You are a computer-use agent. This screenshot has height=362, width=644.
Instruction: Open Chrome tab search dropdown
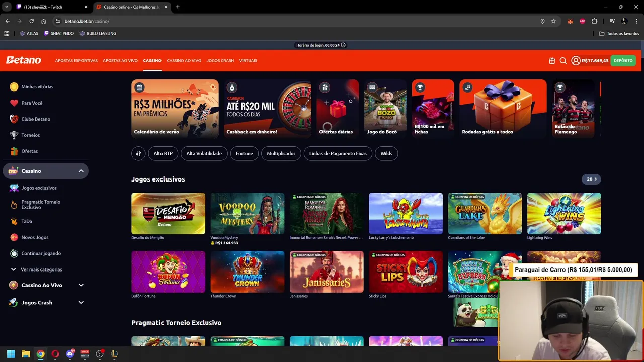click(7, 7)
